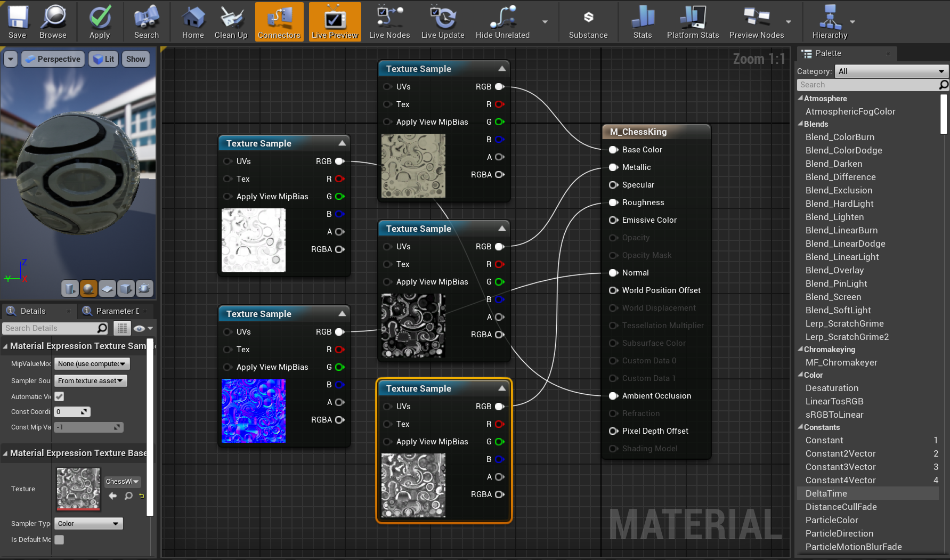Collapse the Blends category in Palette

tap(801, 124)
